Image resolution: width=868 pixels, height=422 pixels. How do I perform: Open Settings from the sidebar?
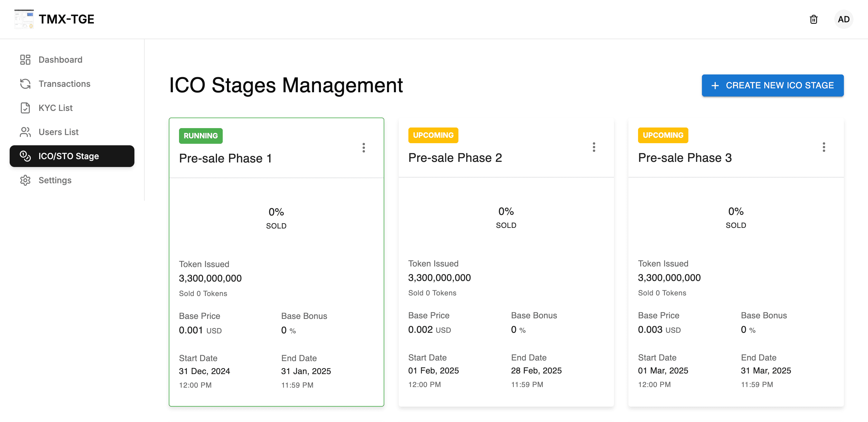pyautogui.click(x=72, y=180)
